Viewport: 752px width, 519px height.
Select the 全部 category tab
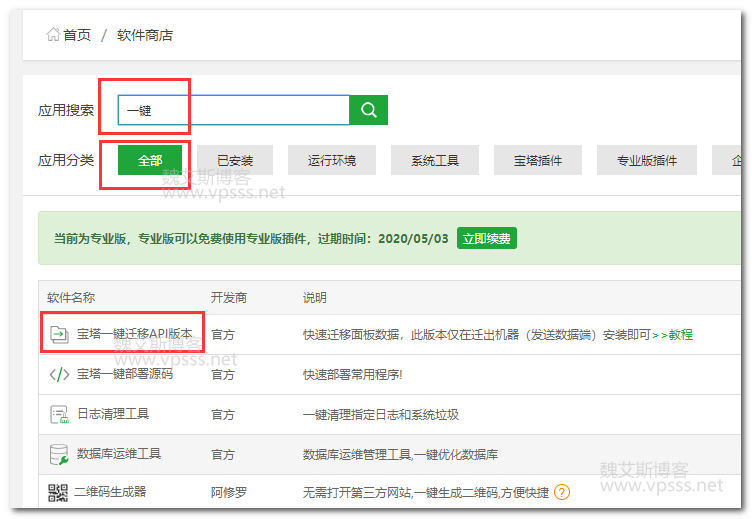[150, 160]
